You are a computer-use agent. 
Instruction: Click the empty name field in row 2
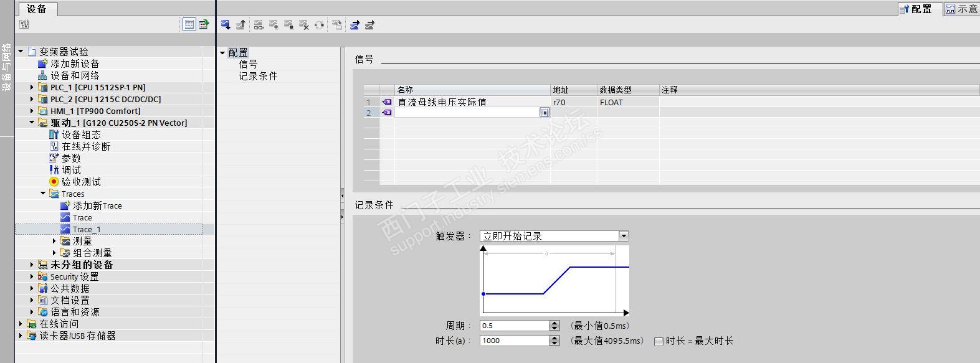point(467,113)
